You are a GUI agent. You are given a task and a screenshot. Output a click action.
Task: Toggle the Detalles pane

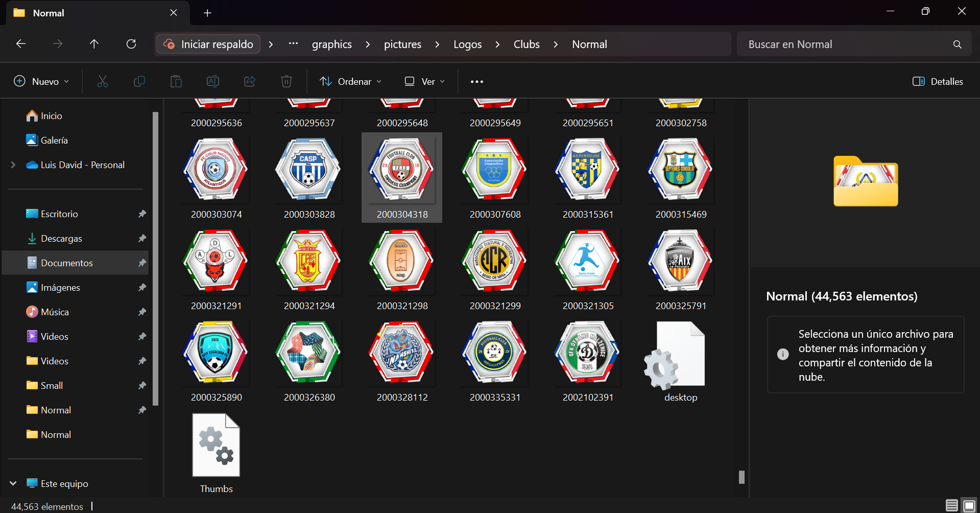938,81
